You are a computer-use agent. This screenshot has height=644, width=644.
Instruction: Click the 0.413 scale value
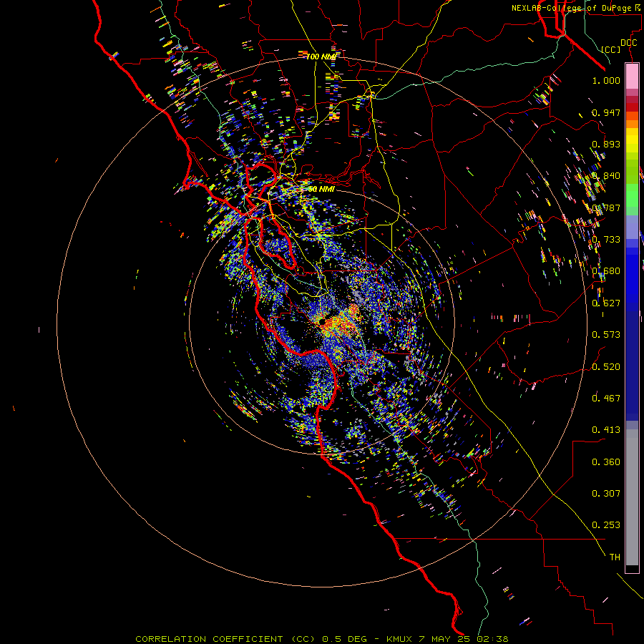[x=606, y=430]
